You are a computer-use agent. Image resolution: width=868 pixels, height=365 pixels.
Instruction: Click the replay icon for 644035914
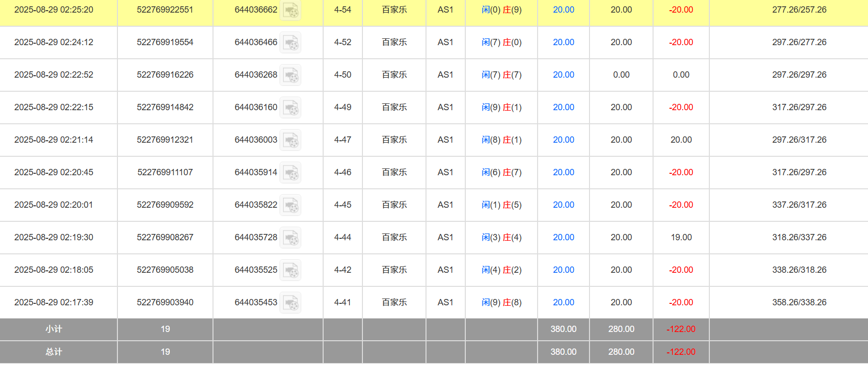[291, 173]
